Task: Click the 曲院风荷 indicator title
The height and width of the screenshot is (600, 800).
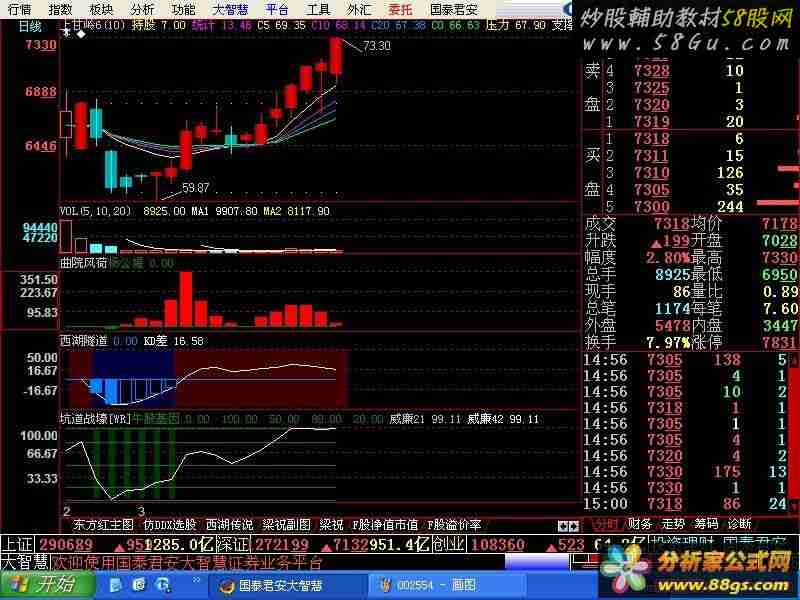Action: 84,263
